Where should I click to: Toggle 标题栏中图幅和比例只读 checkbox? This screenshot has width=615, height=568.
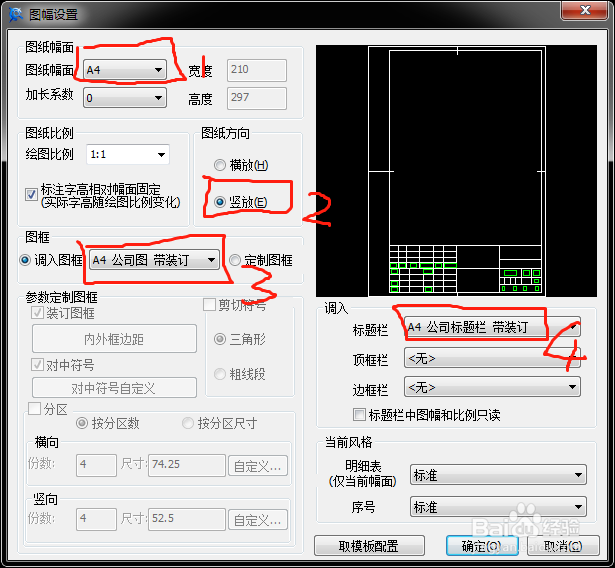click(359, 414)
